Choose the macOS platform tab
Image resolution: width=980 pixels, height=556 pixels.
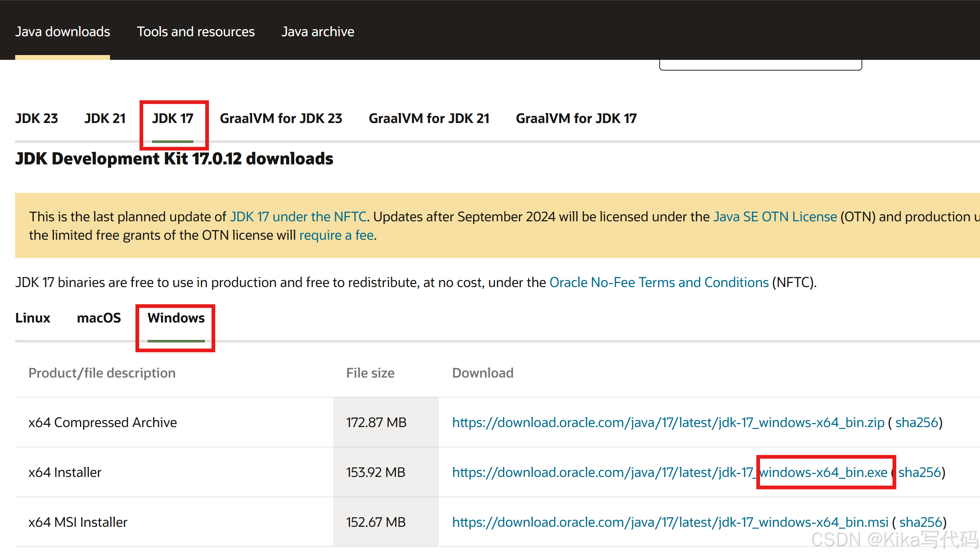click(99, 318)
